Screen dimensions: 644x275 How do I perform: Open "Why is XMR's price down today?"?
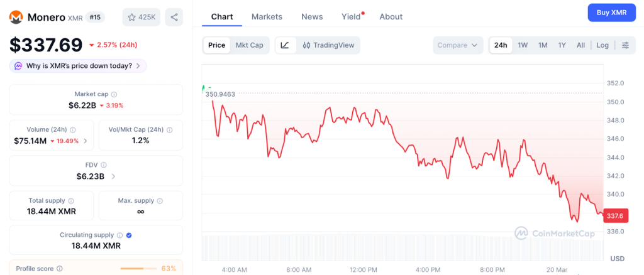coord(78,66)
